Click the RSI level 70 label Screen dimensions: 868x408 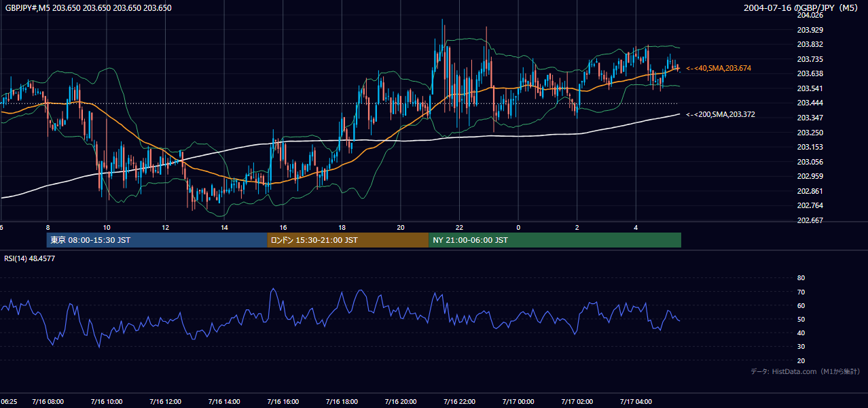pyautogui.click(x=801, y=292)
